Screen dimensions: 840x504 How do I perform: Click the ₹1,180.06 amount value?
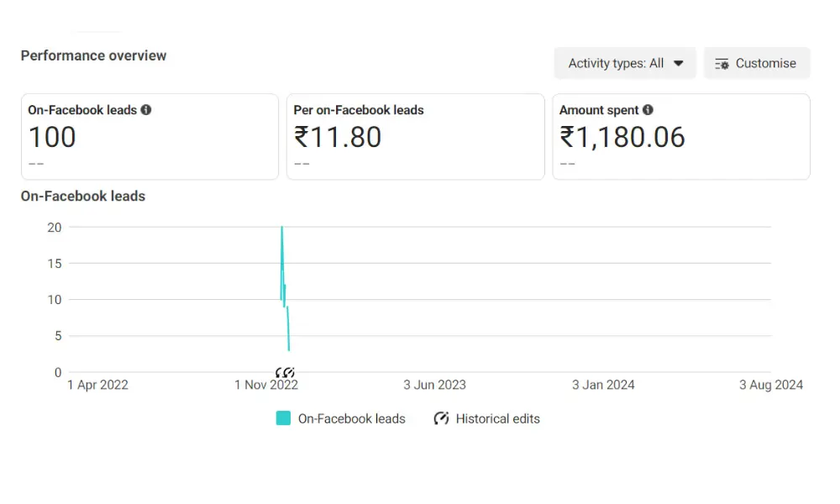(x=622, y=137)
